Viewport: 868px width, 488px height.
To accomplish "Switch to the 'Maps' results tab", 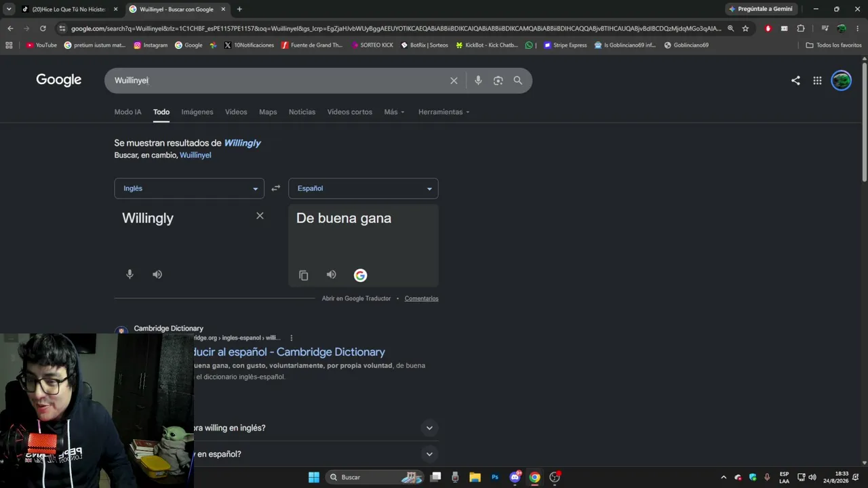I will pos(268,112).
